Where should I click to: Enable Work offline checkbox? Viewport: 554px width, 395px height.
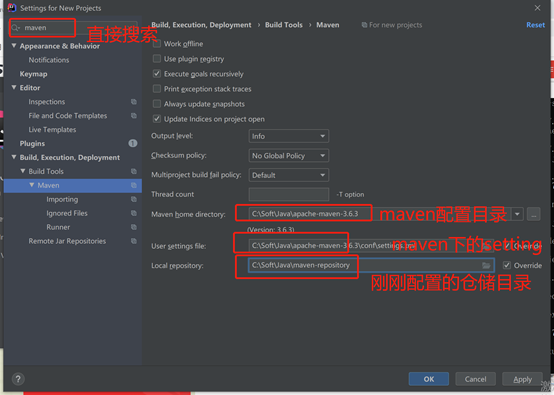click(157, 43)
